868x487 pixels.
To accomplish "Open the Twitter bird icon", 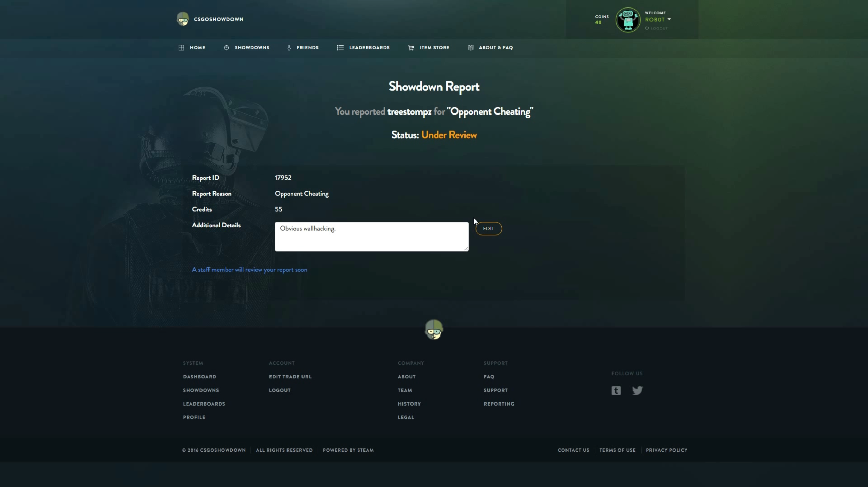I will pyautogui.click(x=637, y=391).
